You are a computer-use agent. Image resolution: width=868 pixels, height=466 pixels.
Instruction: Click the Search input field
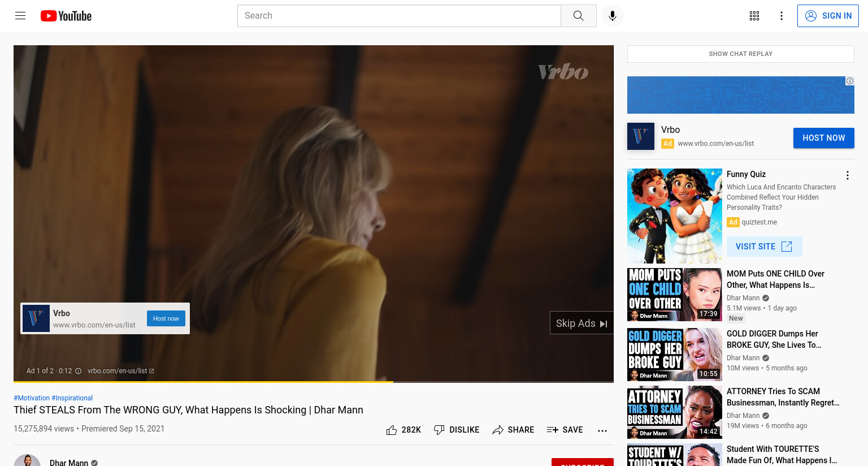tap(399, 16)
